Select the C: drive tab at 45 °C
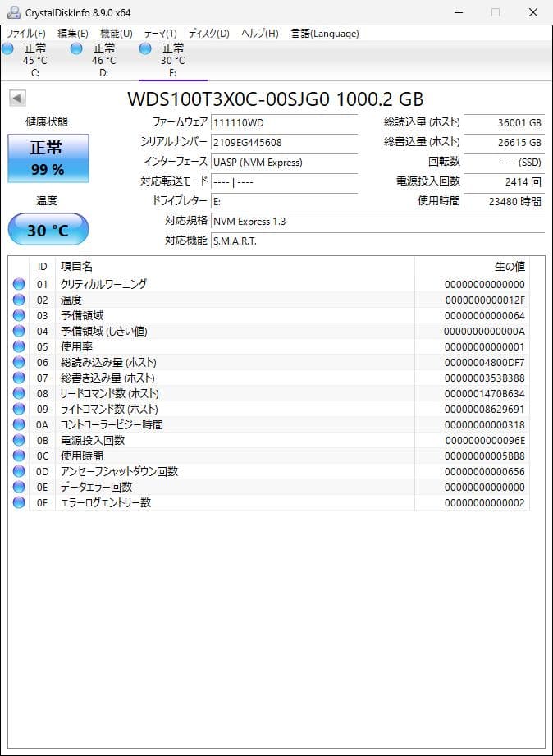 click(34, 60)
